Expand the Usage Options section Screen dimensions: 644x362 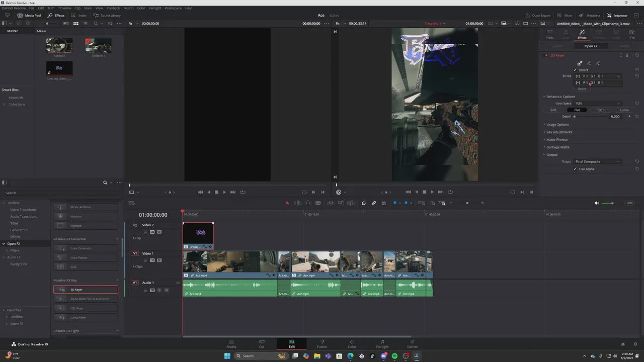[557, 124]
